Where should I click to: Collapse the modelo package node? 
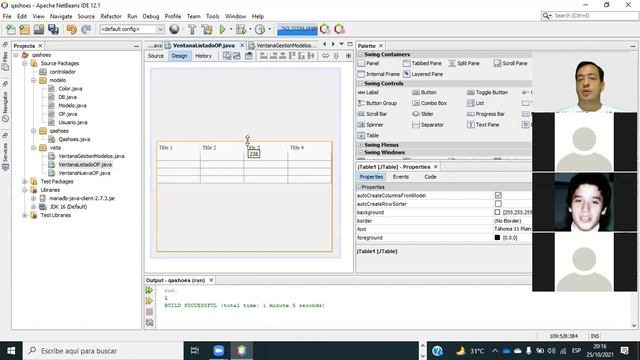pos(34,80)
